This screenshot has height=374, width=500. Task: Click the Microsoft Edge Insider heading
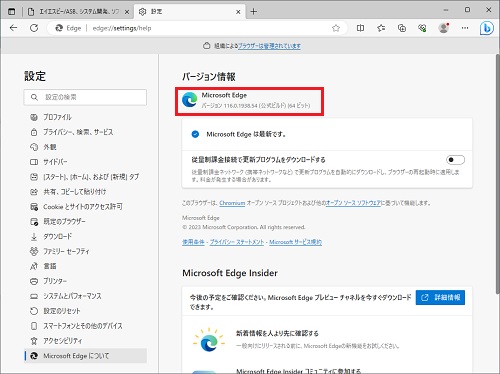coord(230,273)
